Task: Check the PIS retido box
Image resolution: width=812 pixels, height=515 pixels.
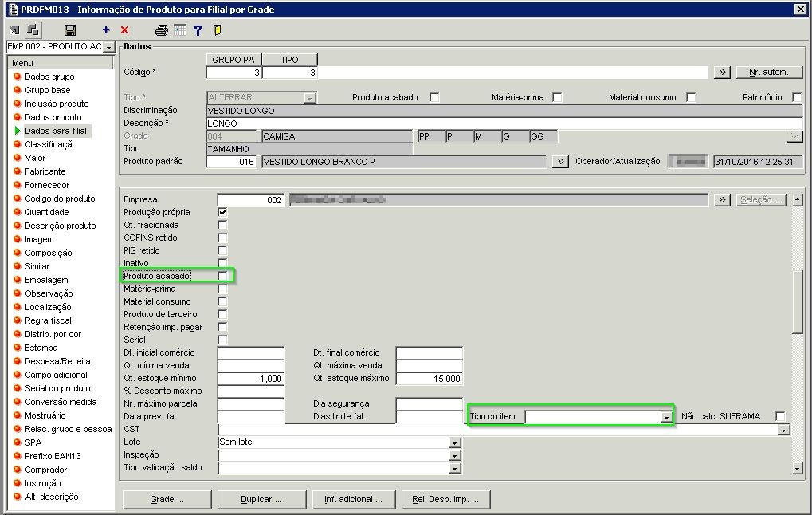Action: click(222, 250)
